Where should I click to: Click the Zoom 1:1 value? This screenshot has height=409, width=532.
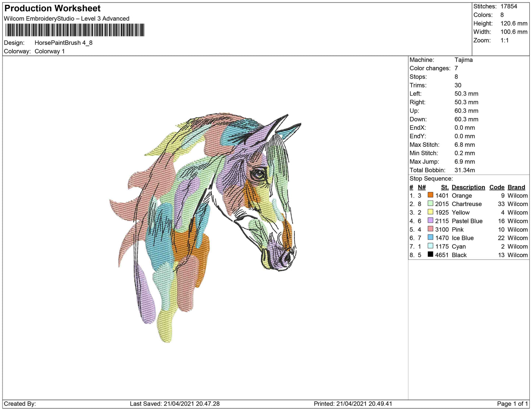coord(505,40)
